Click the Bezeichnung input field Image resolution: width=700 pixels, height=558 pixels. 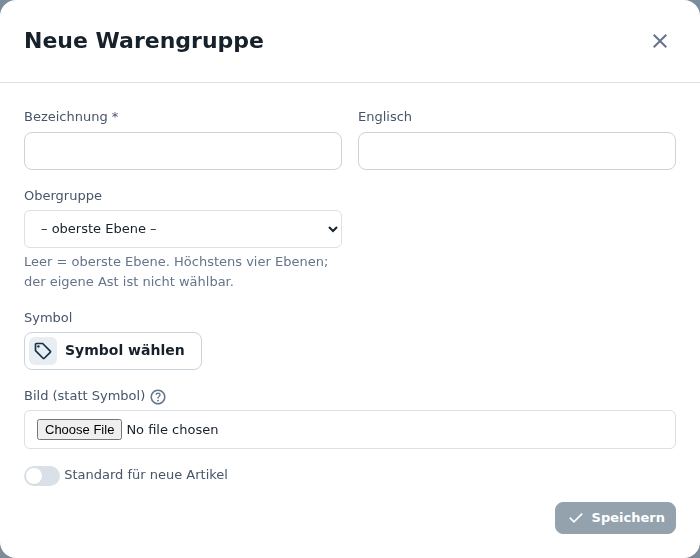183,151
